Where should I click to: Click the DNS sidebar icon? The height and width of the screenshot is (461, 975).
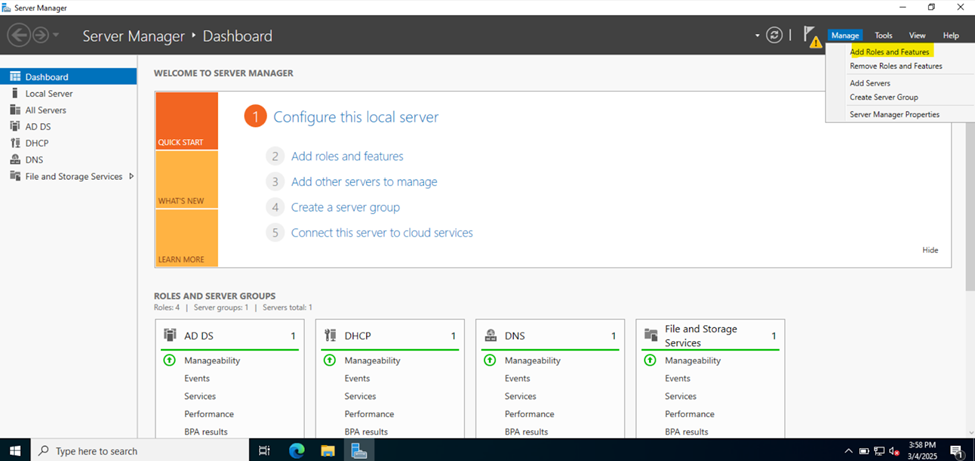coord(16,160)
